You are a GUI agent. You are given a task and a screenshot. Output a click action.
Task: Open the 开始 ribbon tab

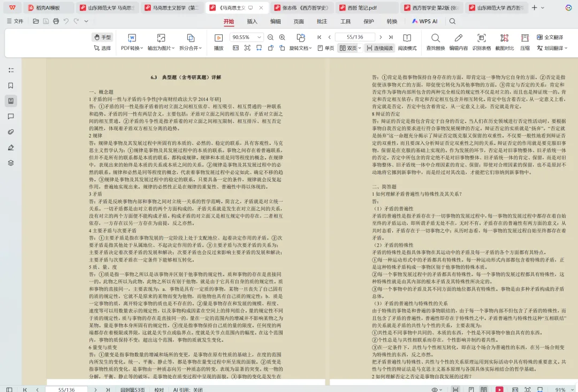(x=229, y=21)
